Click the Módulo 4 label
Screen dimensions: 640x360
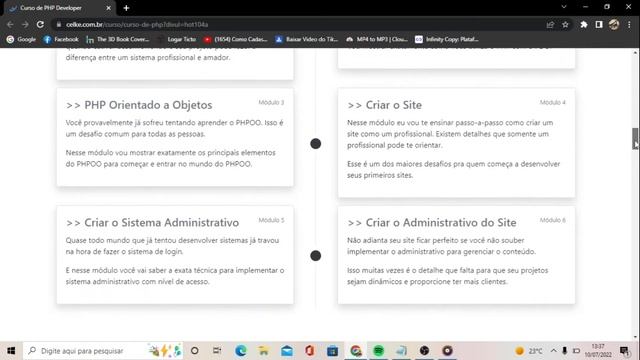(553, 102)
